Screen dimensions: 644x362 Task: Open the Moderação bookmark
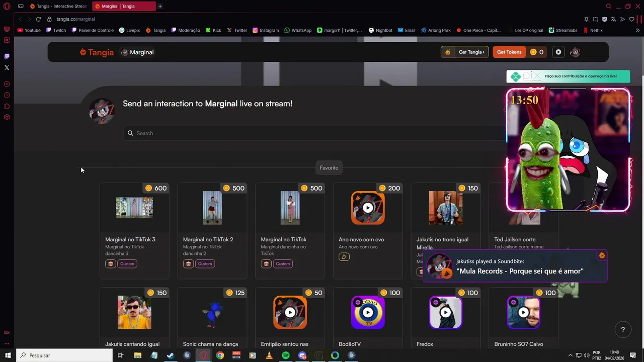click(x=185, y=30)
